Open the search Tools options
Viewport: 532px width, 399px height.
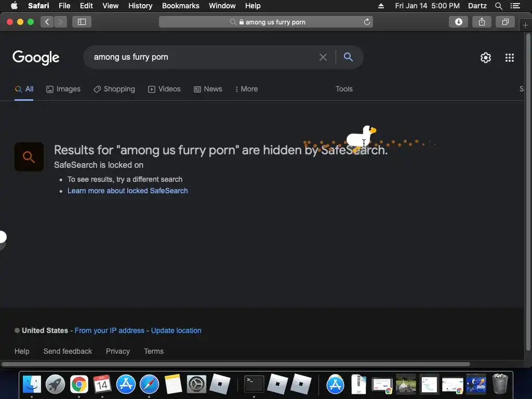(344, 89)
